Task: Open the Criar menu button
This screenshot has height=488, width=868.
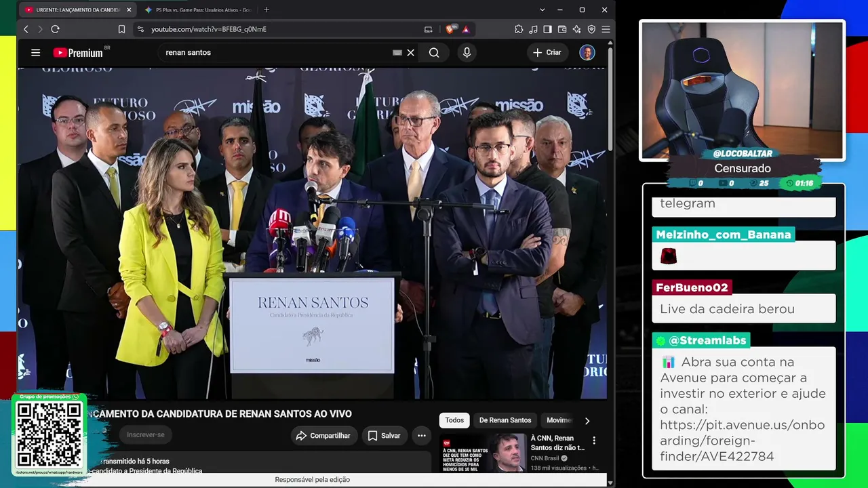Action: [547, 52]
